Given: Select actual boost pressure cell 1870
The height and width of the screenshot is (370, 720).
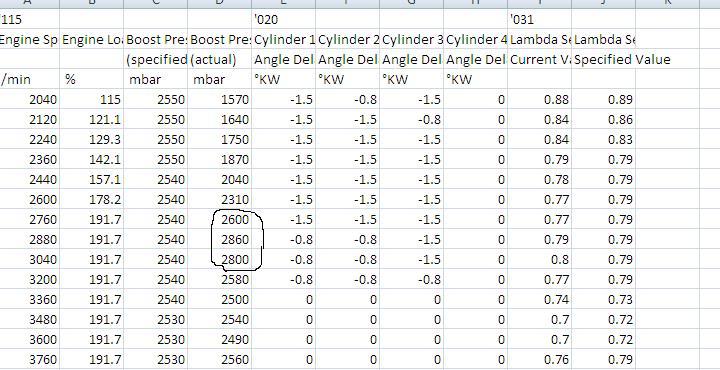Looking at the screenshot, I should click(x=219, y=160).
